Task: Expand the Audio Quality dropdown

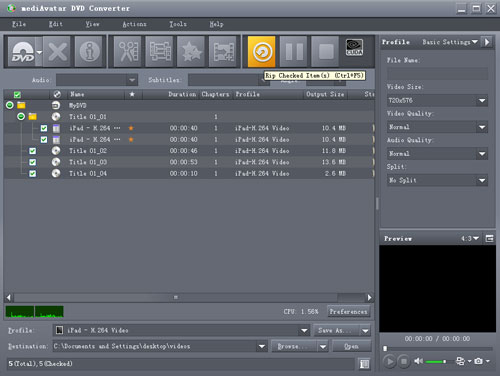Action: pyautogui.click(x=482, y=154)
